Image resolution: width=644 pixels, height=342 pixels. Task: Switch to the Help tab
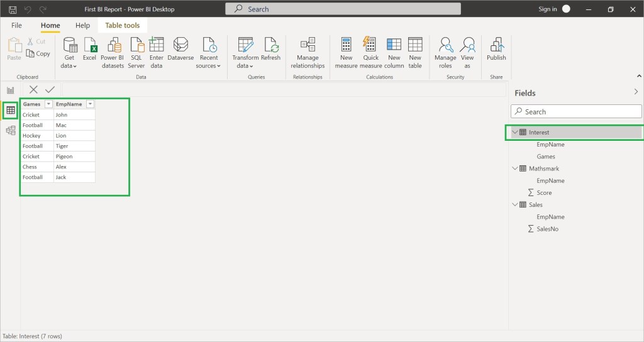pos(82,26)
